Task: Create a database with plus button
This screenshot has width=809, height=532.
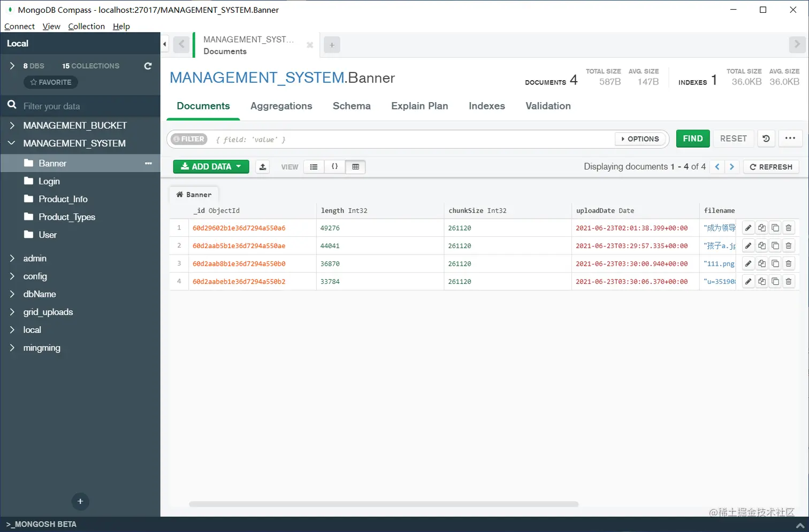Action: (x=80, y=502)
